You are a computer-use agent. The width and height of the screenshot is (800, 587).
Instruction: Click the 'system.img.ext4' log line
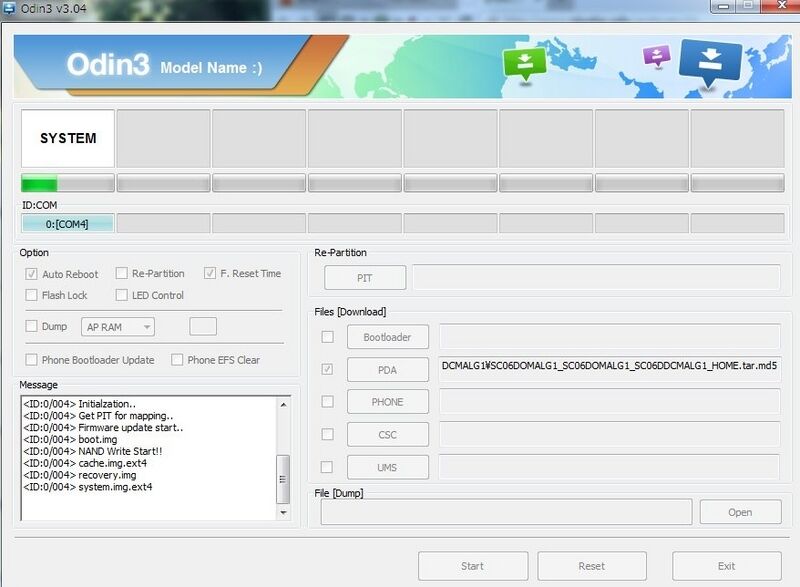88,487
